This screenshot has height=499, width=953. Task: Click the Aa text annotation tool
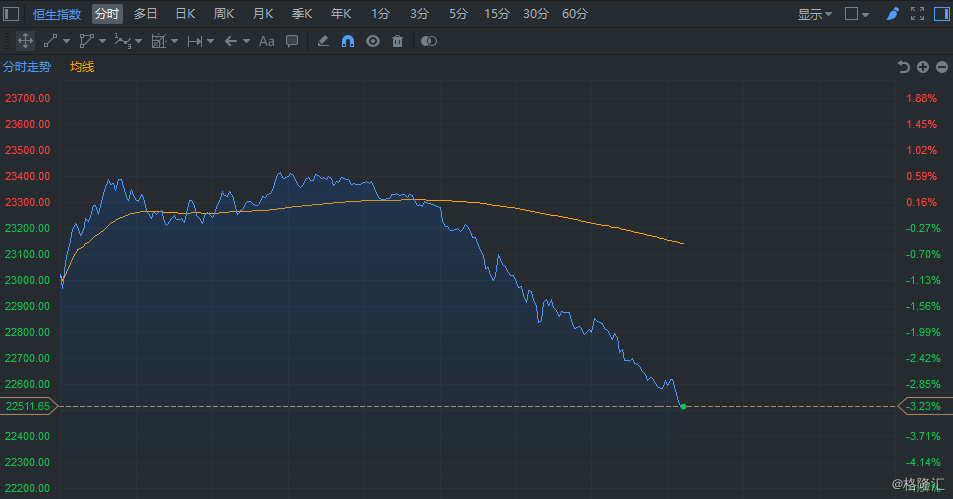(x=266, y=41)
